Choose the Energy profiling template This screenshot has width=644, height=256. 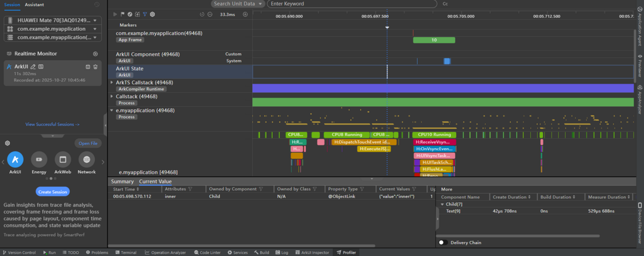pos(39,159)
